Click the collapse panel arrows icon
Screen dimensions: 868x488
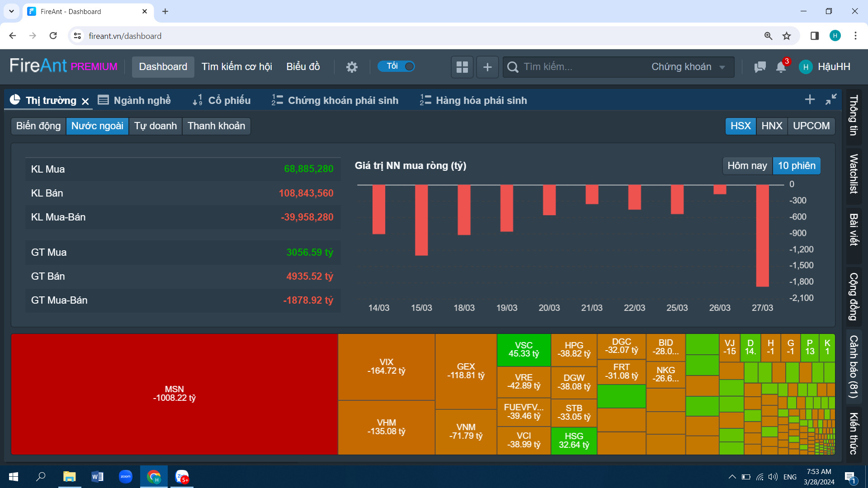[x=831, y=99]
